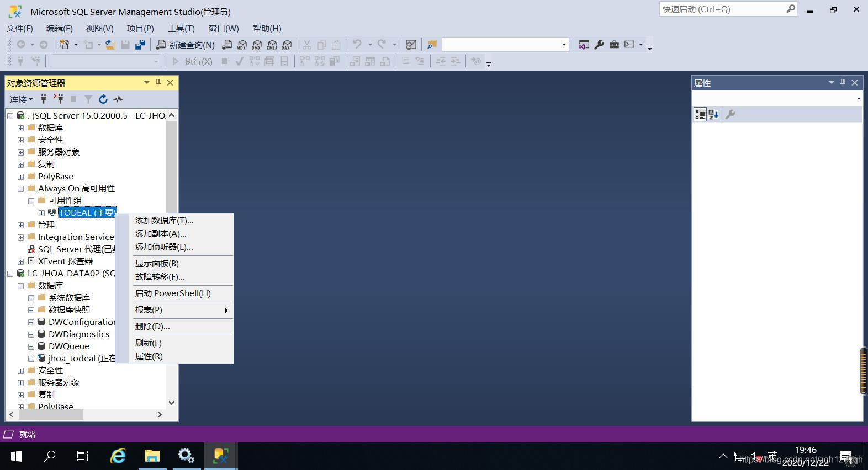Select the PolyBase folder under first server
868x470 pixels.
click(x=55, y=177)
